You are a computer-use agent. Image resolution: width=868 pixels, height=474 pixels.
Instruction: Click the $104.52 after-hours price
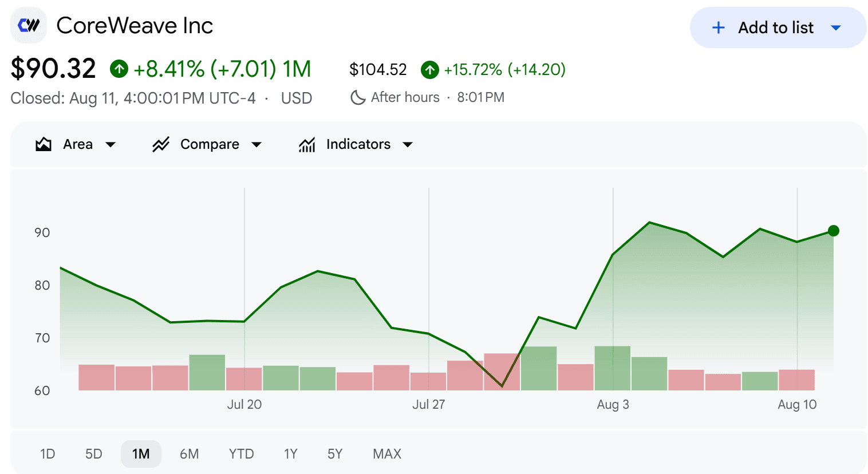pos(378,70)
